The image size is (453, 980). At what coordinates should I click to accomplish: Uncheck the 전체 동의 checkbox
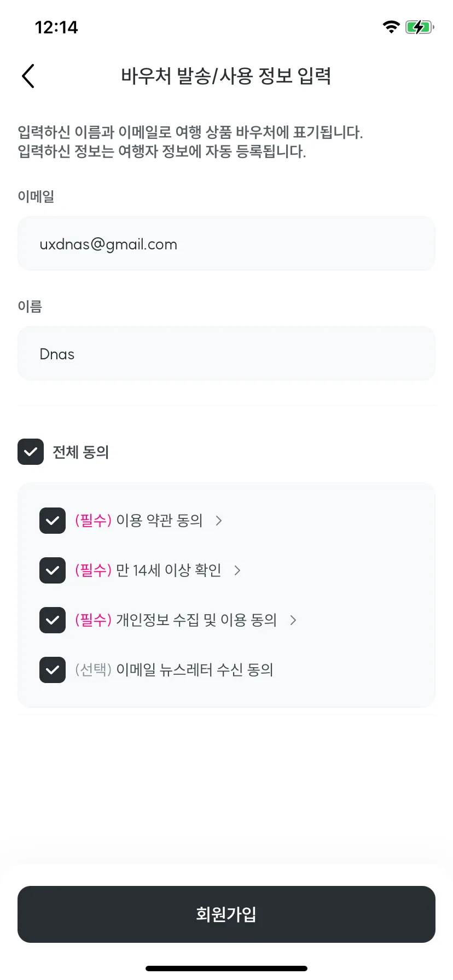(x=31, y=452)
